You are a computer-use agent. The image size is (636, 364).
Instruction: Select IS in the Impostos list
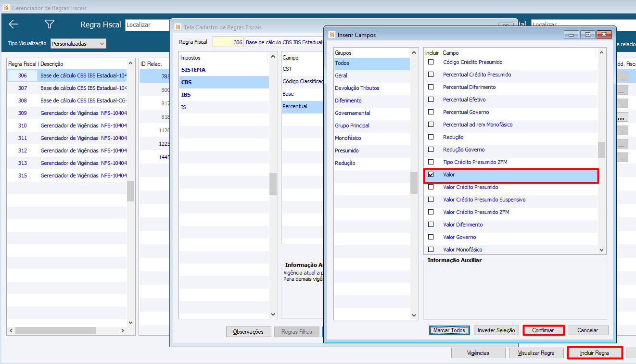coord(224,107)
